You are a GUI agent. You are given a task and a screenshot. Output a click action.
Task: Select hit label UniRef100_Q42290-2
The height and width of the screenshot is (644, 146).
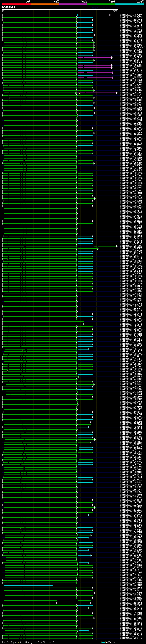[132, 48]
